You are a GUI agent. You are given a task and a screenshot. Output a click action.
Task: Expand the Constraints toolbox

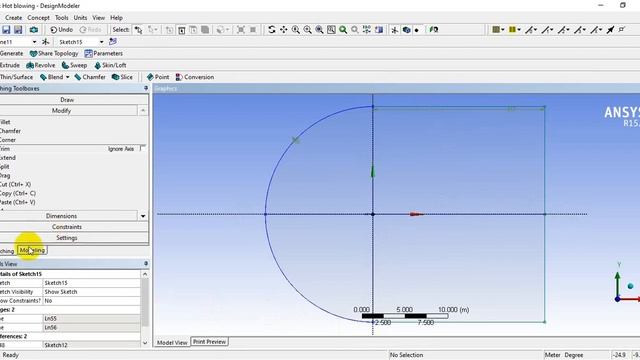point(67,227)
